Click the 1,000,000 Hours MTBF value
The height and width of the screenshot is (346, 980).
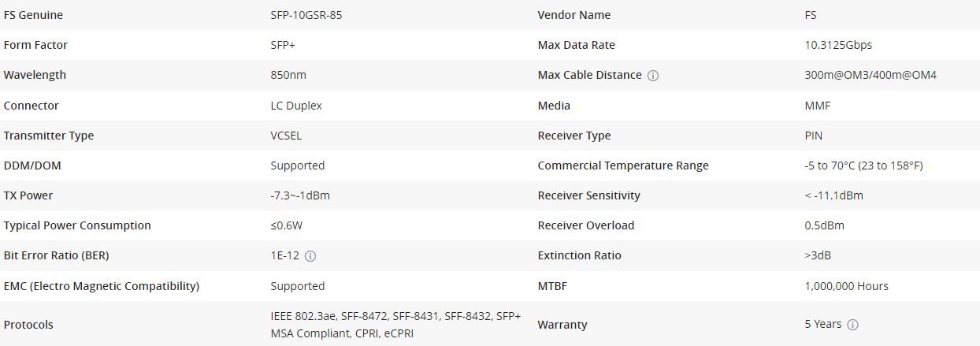(846, 286)
